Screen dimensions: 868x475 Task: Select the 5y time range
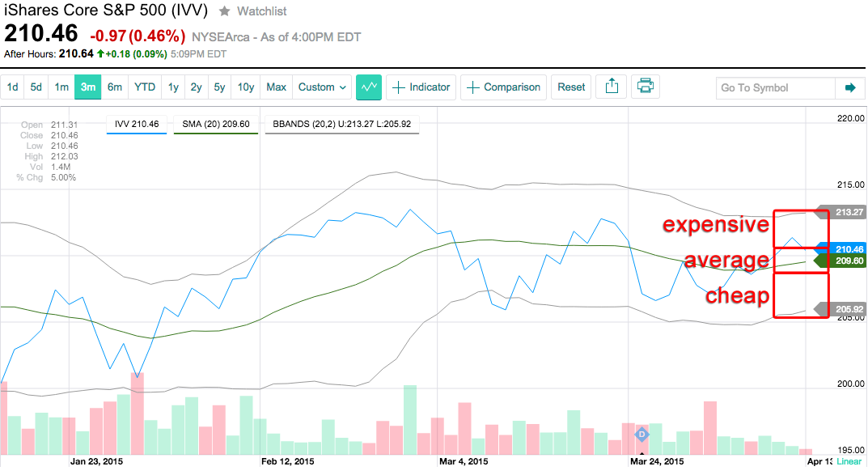click(219, 87)
